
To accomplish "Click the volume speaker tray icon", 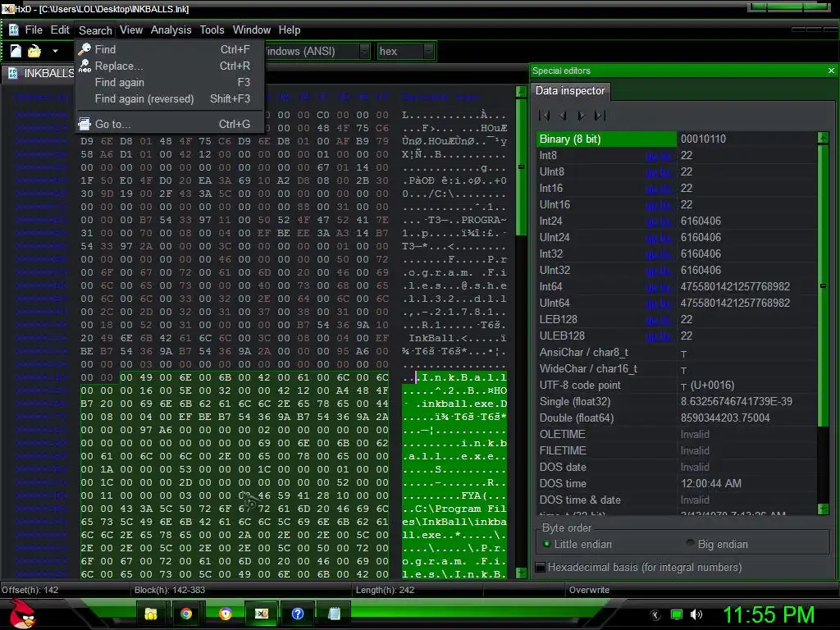I will point(696,614).
